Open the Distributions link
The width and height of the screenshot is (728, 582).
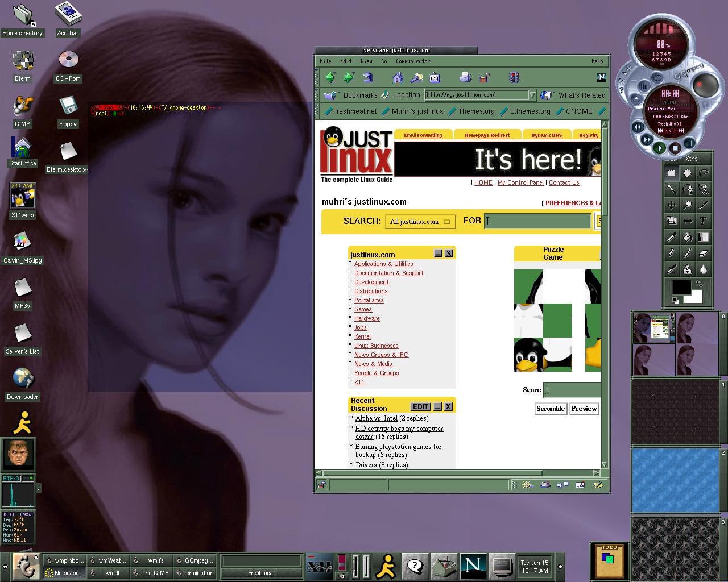pyautogui.click(x=371, y=291)
